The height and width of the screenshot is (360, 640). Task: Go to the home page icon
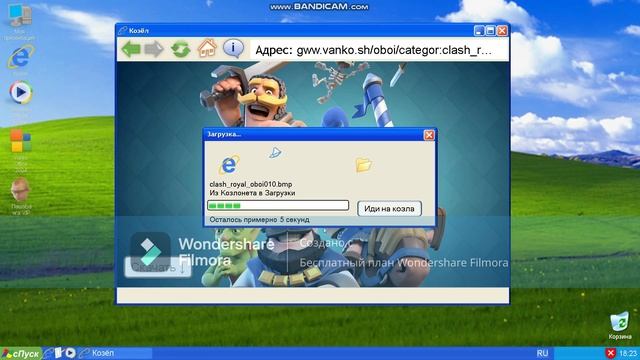tap(207, 48)
